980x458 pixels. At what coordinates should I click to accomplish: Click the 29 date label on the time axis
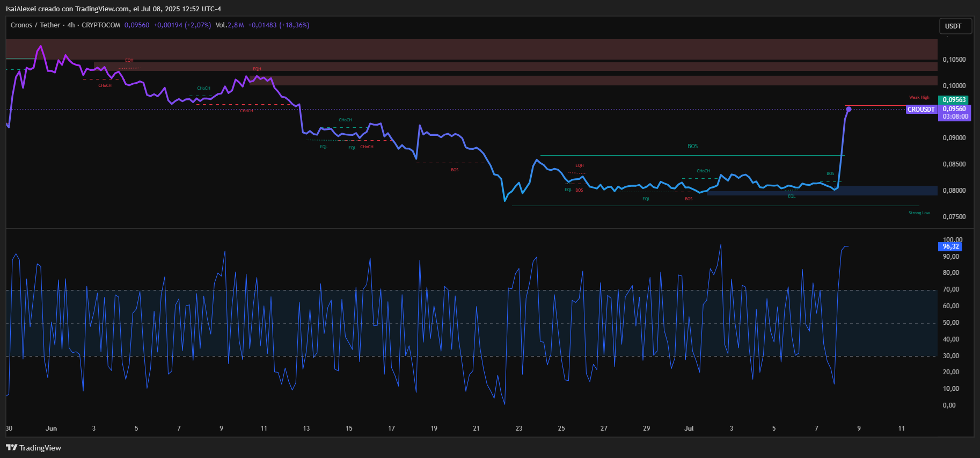click(x=646, y=428)
